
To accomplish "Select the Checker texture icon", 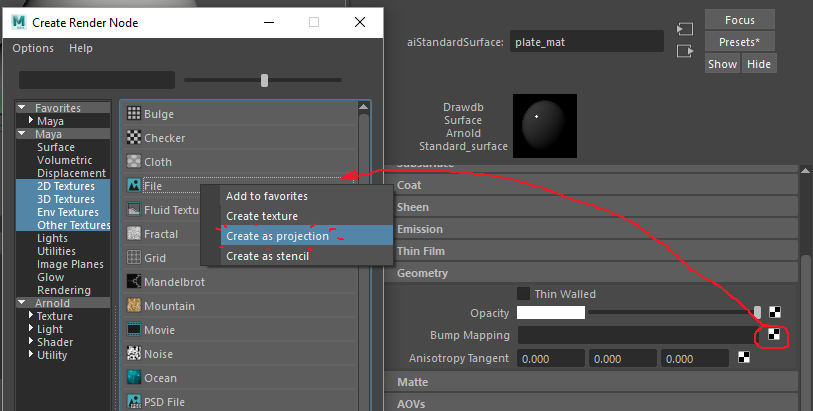I will (x=133, y=138).
